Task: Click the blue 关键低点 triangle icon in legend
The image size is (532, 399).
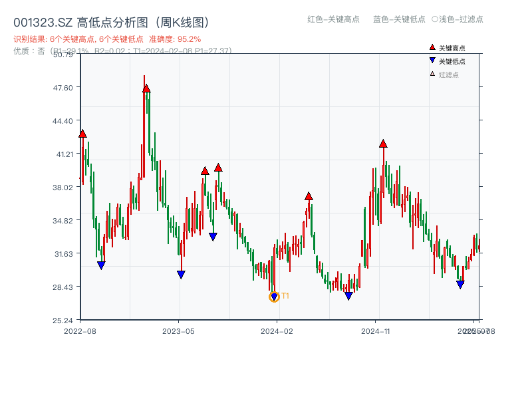Action: (x=432, y=60)
